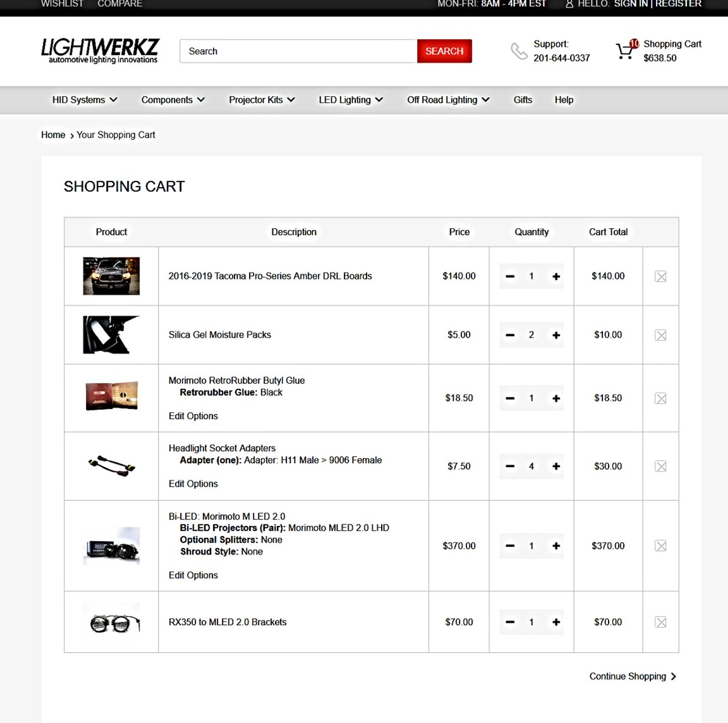Screen dimensions: 728x723
Task: Open Headlight Socket Adapters product thumbnail
Action: 111,466
